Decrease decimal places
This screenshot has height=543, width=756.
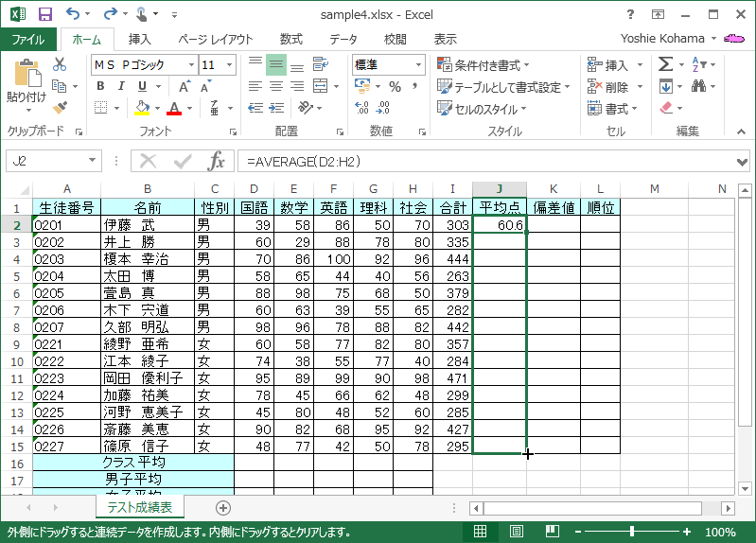pyautogui.click(x=383, y=108)
